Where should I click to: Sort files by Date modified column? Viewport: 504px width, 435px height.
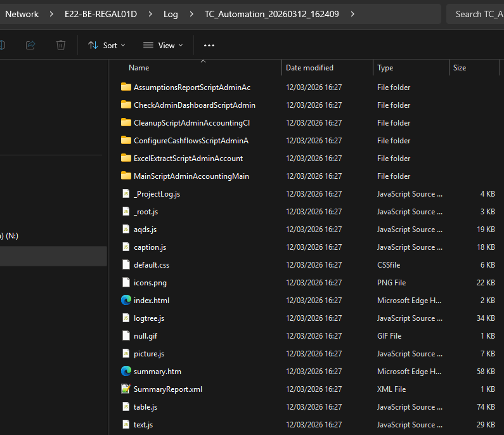coord(309,68)
